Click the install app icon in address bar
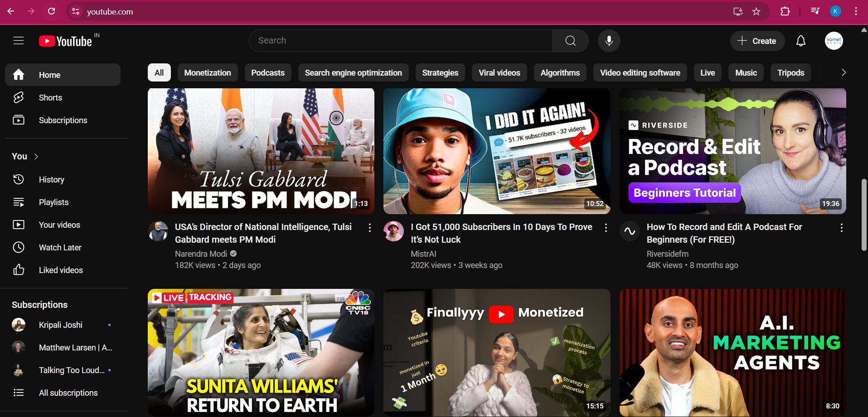Image resolution: width=868 pixels, height=417 pixels. coord(738,11)
